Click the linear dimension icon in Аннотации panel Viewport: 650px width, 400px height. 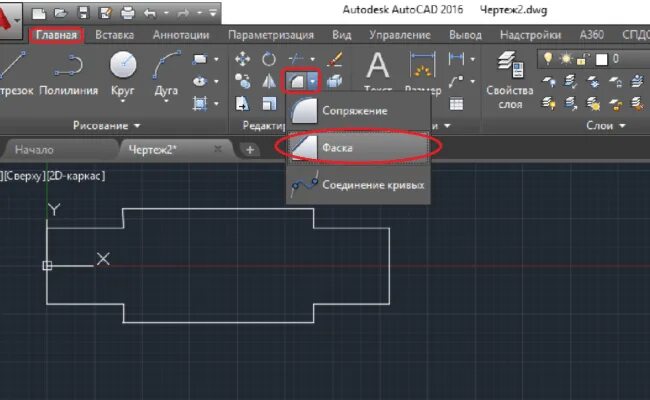click(x=456, y=59)
